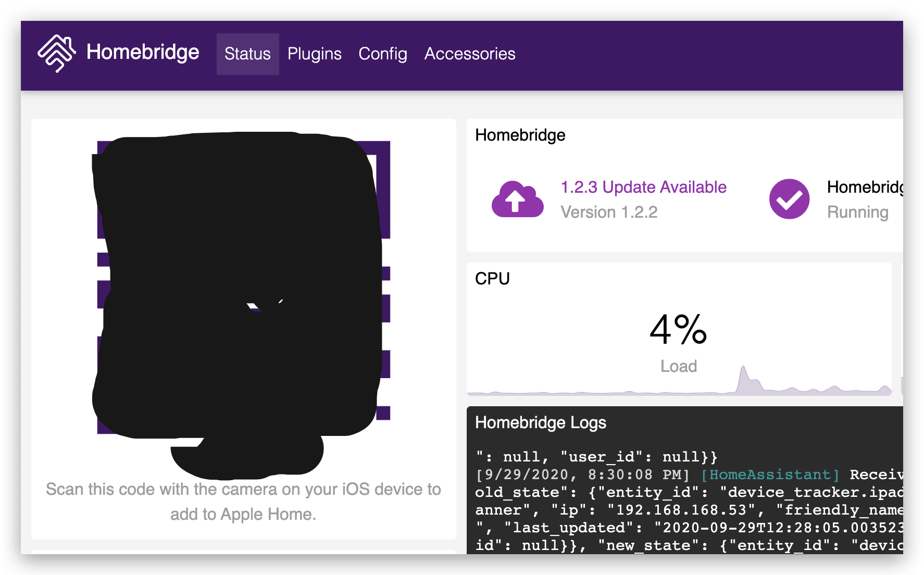Click the last_updated log line

[689, 528]
